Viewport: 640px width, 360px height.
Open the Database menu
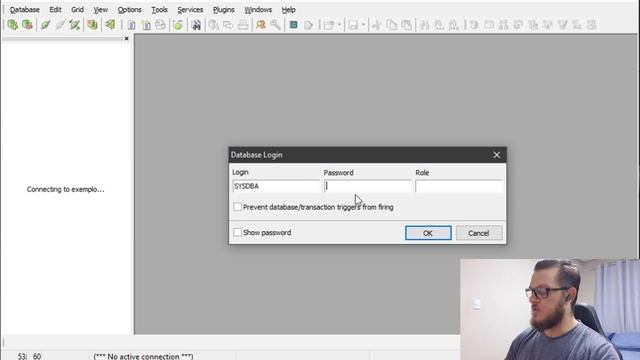25,9
